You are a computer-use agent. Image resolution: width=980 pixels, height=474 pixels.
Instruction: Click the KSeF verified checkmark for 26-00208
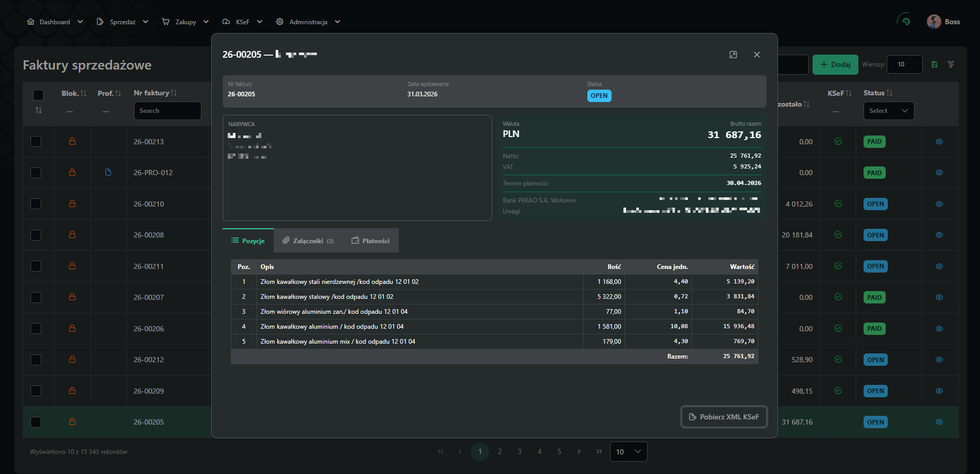(838, 235)
